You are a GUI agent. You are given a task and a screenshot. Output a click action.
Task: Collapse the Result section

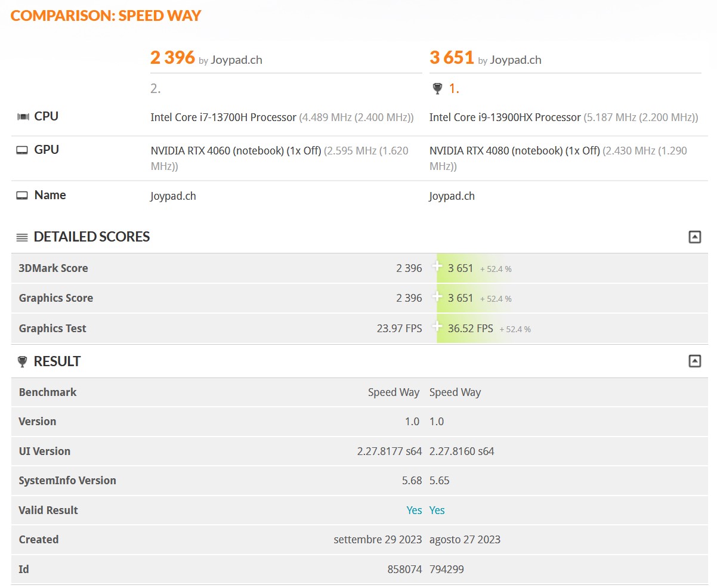click(x=694, y=361)
